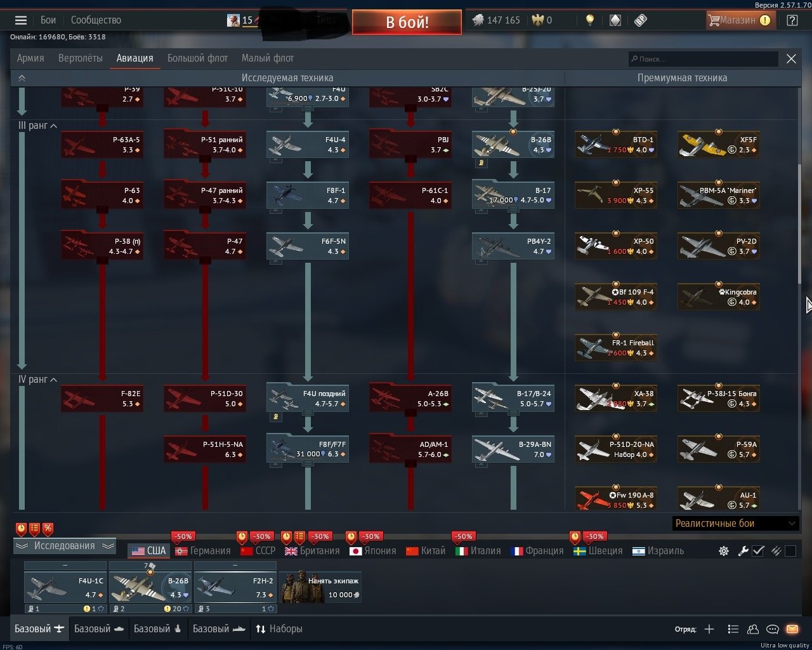This screenshot has height=650, width=812.
Task: Open the help question mark icon
Action: [x=792, y=20]
